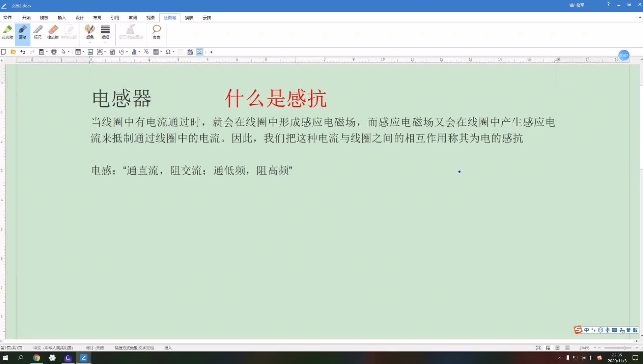Viewport: 643px width, 364px height.
Task: Click the lasso 套索 selection tool
Action: [157, 32]
